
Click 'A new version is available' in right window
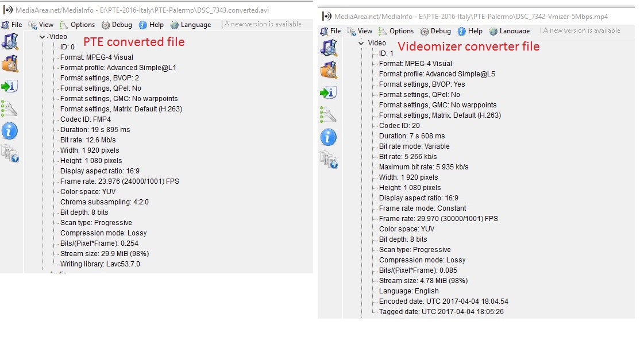coord(582,30)
